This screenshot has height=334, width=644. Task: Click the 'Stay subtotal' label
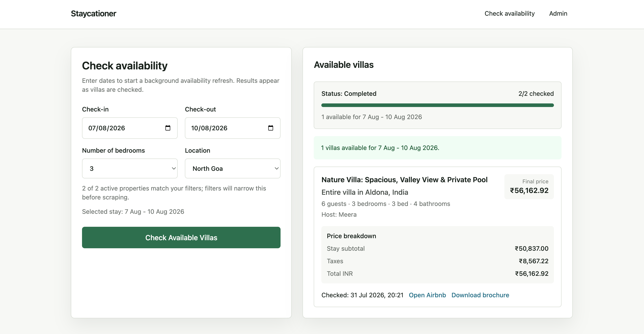pyautogui.click(x=346, y=248)
